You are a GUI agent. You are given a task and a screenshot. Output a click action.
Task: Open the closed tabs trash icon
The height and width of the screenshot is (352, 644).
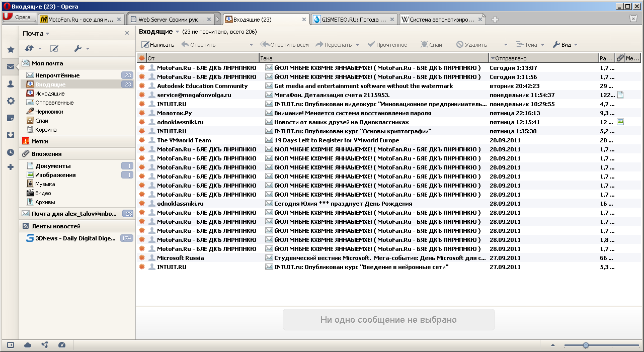point(633,19)
